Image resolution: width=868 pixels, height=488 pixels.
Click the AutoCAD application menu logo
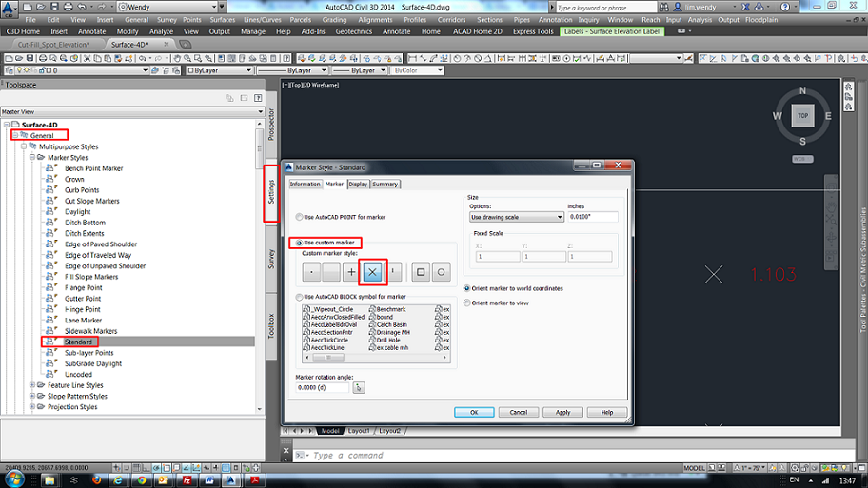point(9,9)
